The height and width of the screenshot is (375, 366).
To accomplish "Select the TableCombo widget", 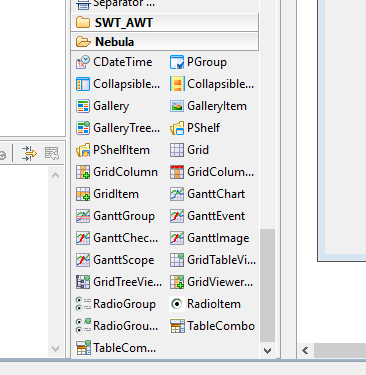I will click(x=213, y=326).
